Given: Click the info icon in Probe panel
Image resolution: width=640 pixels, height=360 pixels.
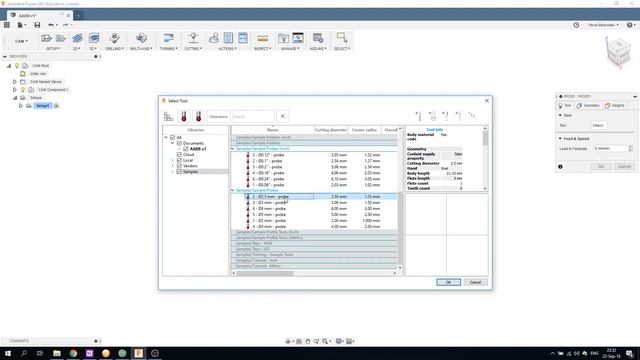Looking at the screenshot, I should click(560, 167).
